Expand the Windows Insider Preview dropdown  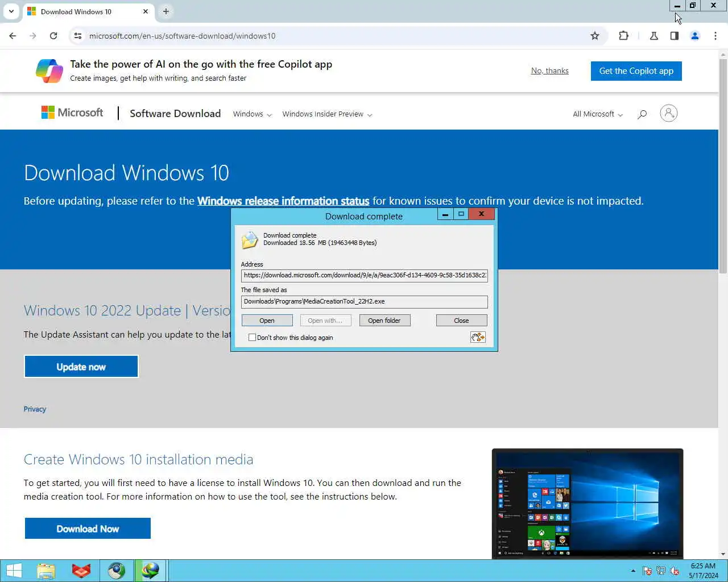327,114
